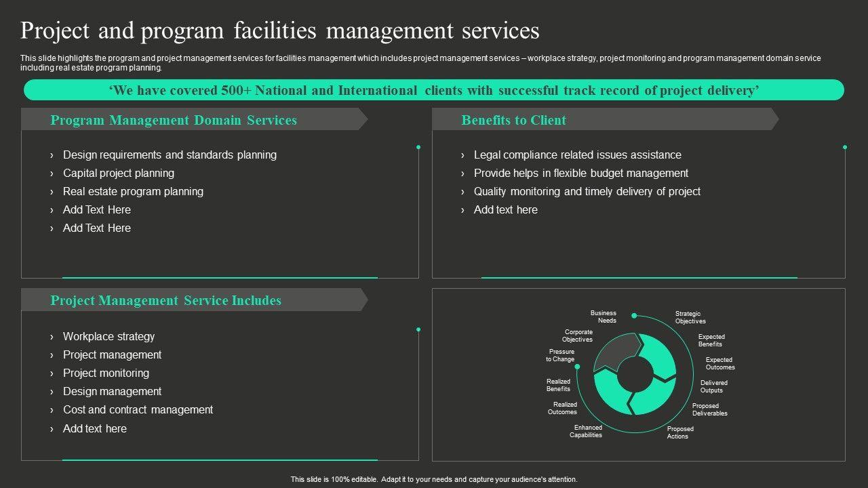Click the 'Enhanced Capabilities' diagram label

(587, 431)
